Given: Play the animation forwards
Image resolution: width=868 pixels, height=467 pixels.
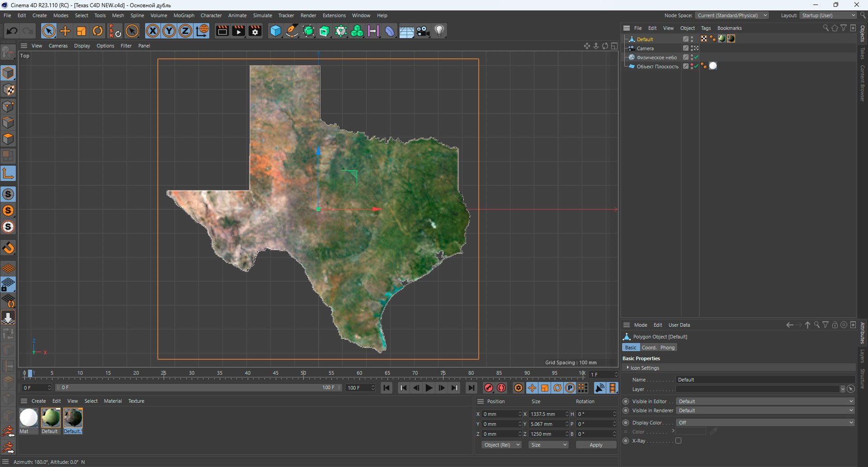Looking at the screenshot, I should pyautogui.click(x=429, y=388).
